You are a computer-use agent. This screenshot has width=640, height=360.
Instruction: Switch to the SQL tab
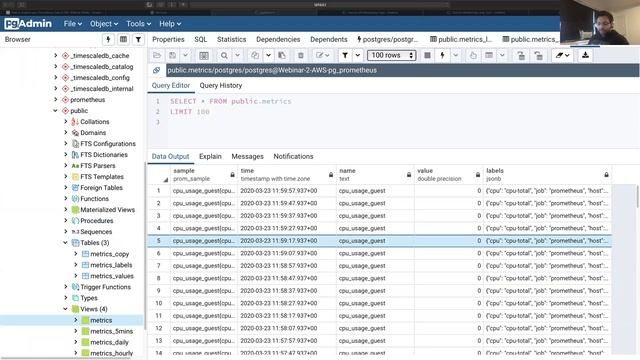200,39
